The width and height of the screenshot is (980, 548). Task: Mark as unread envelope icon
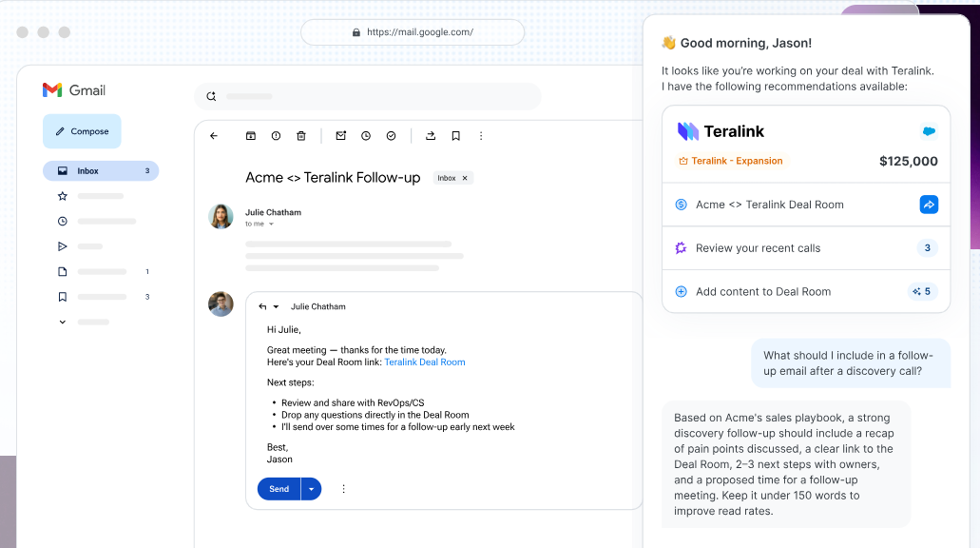tap(340, 136)
